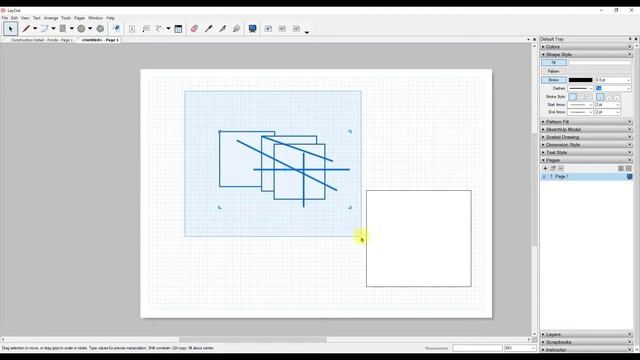This screenshot has width=640, height=360.
Task: Select the Eraser tool
Action: click(194, 29)
